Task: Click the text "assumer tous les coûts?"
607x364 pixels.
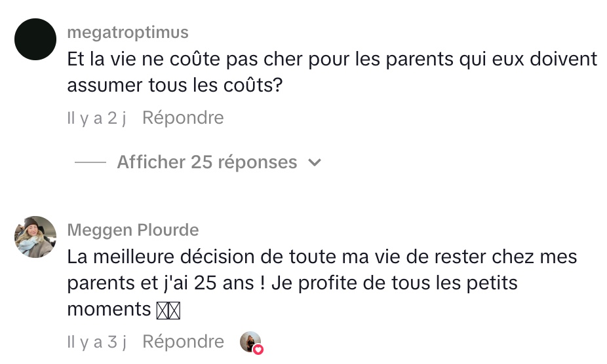Action: (x=174, y=85)
